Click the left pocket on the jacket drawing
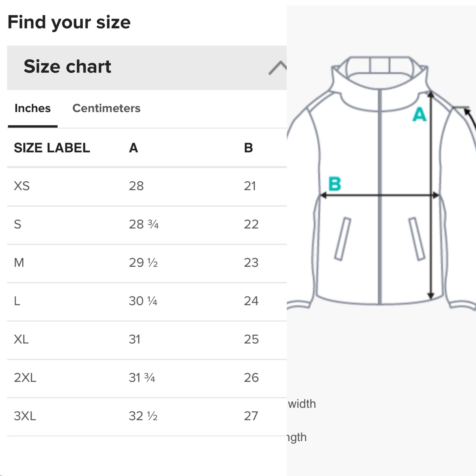 pyautogui.click(x=343, y=239)
